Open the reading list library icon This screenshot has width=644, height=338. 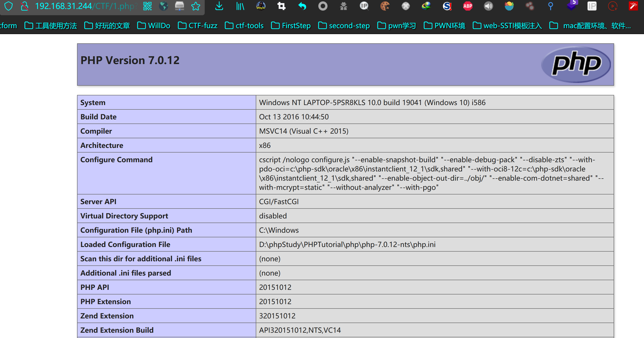tap(240, 6)
